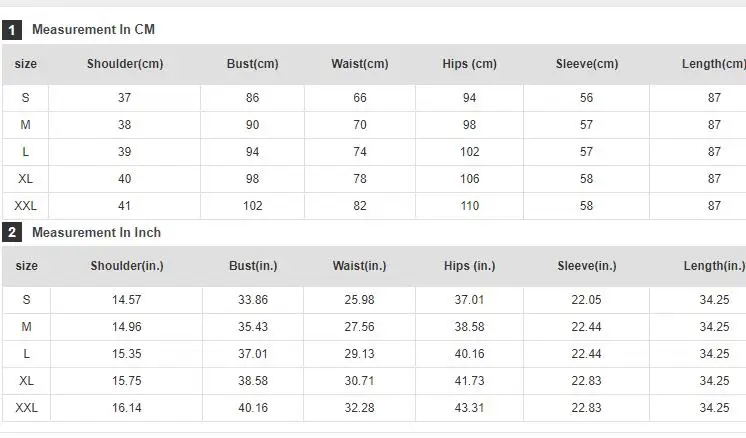Click the Bust(in.) column header
The height and width of the screenshot is (438, 746).
253,266
